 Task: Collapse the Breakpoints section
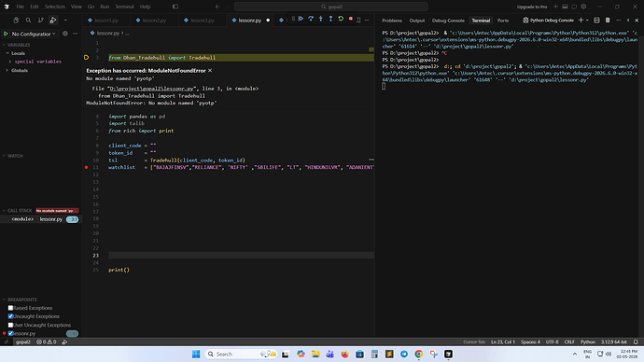click(x=20, y=299)
